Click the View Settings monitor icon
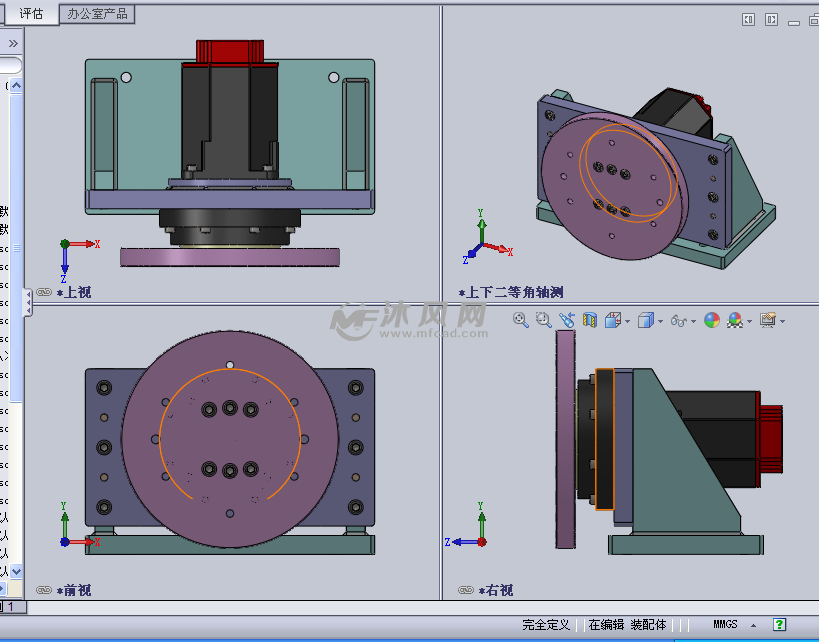The height and width of the screenshot is (642, 819). click(x=768, y=320)
